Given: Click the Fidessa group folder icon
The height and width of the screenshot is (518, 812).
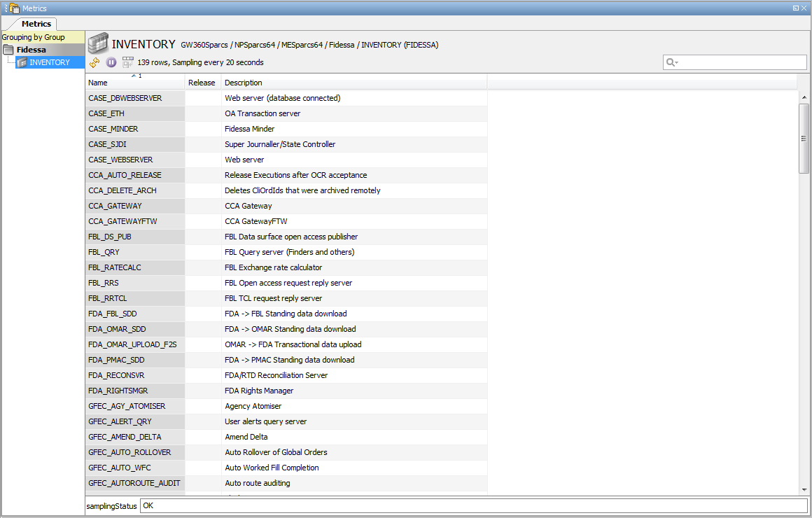Looking at the screenshot, I should [x=8, y=50].
